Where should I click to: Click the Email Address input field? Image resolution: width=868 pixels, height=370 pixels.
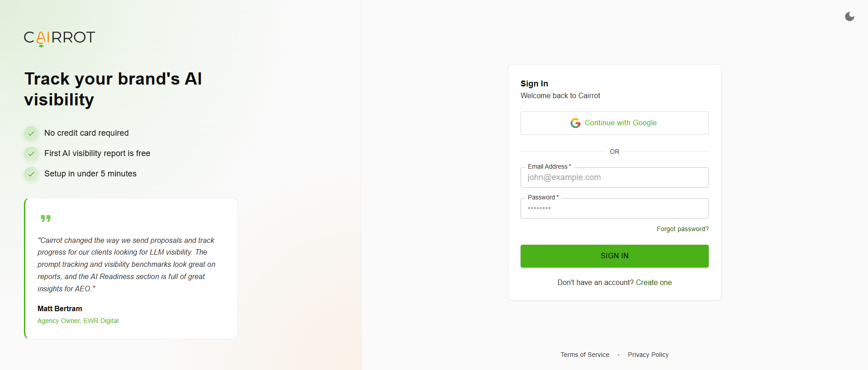point(614,177)
